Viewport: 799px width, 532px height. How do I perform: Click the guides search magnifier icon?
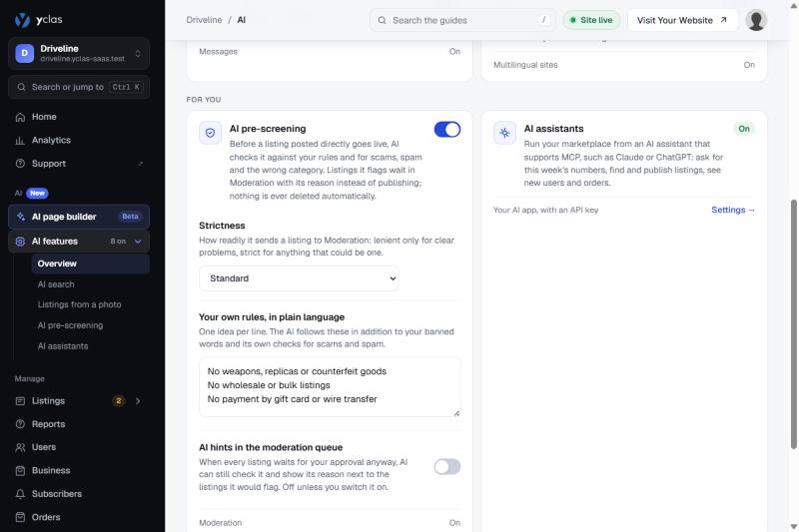(382, 20)
